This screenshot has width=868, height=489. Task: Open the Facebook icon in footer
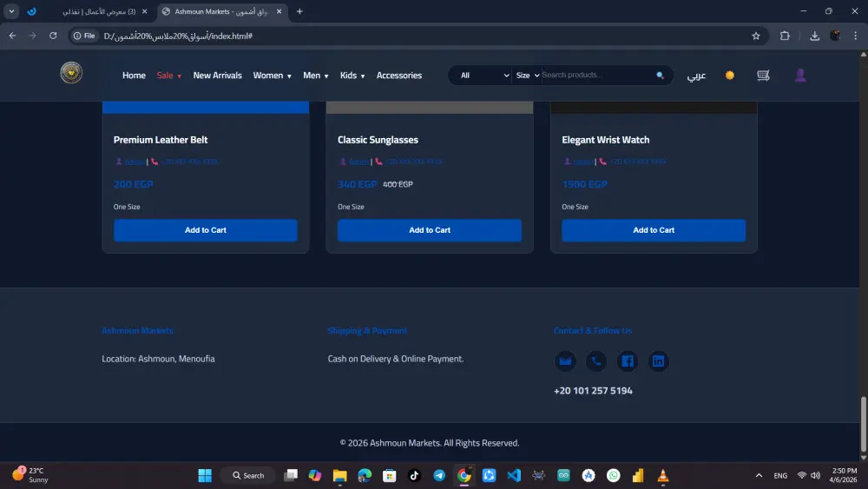click(628, 361)
